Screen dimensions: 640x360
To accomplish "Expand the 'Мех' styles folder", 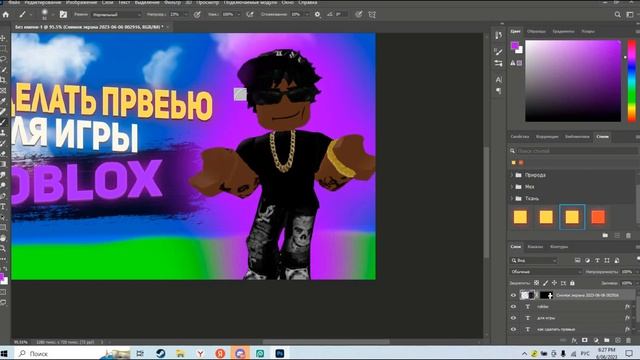I will pyautogui.click(x=512, y=187).
